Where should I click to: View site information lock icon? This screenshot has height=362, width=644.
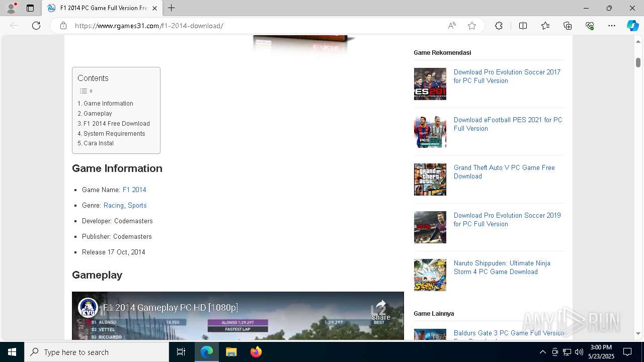(63, 26)
